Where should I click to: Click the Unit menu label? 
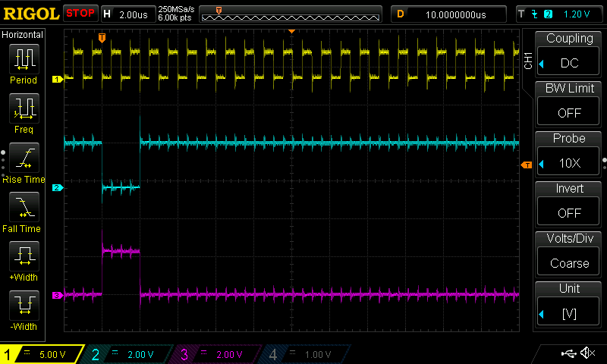(569, 289)
